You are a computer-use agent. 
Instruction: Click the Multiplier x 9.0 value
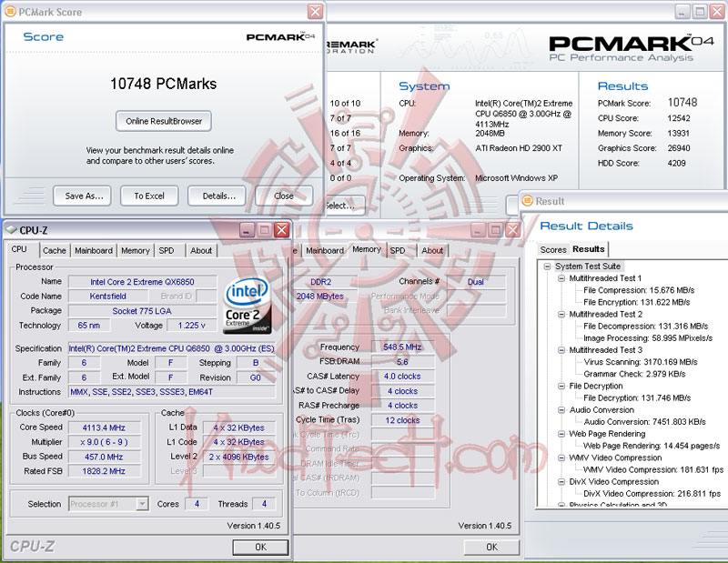pyautogui.click(x=104, y=442)
